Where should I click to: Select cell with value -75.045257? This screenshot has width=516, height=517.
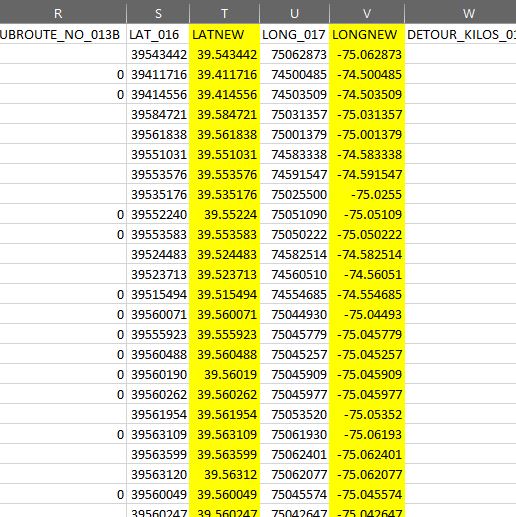click(367, 354)
